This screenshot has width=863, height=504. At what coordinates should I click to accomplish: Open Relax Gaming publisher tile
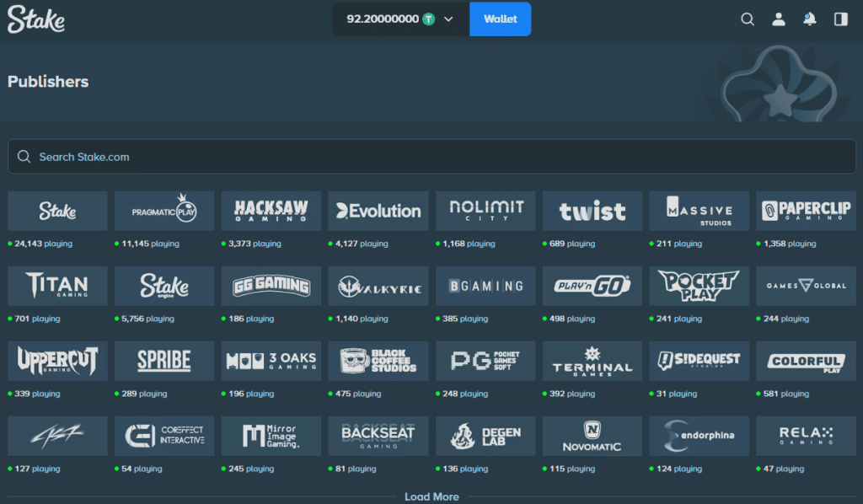(x=806, y=437)
